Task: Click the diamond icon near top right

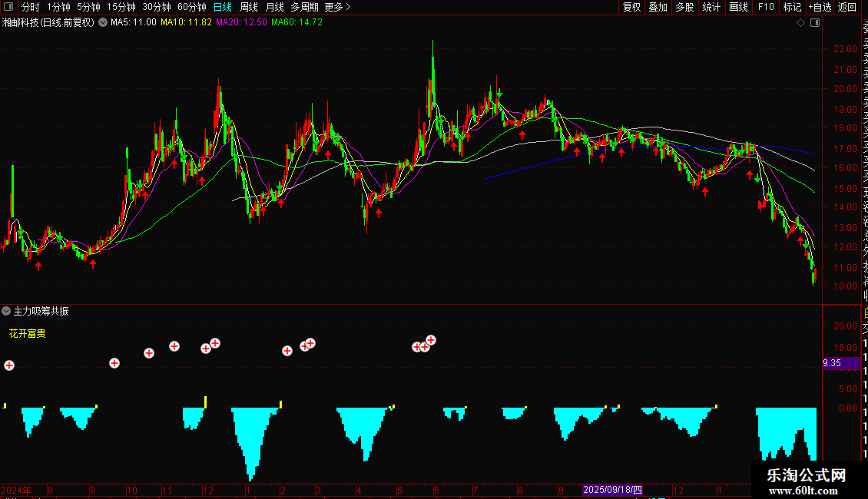Action: tap(800, 22)
